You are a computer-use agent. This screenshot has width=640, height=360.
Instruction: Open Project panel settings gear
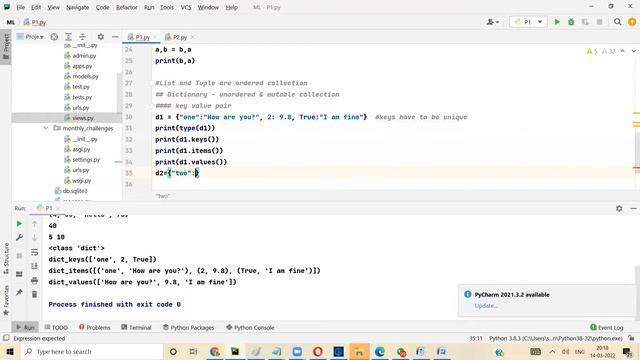pos(100,37)
